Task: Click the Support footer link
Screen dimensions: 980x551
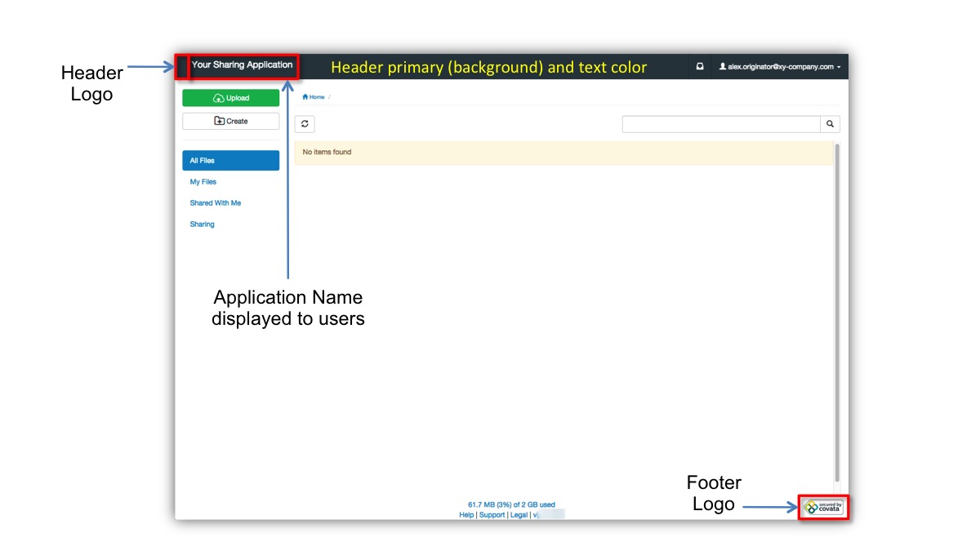Action: [x=492, y=514]
